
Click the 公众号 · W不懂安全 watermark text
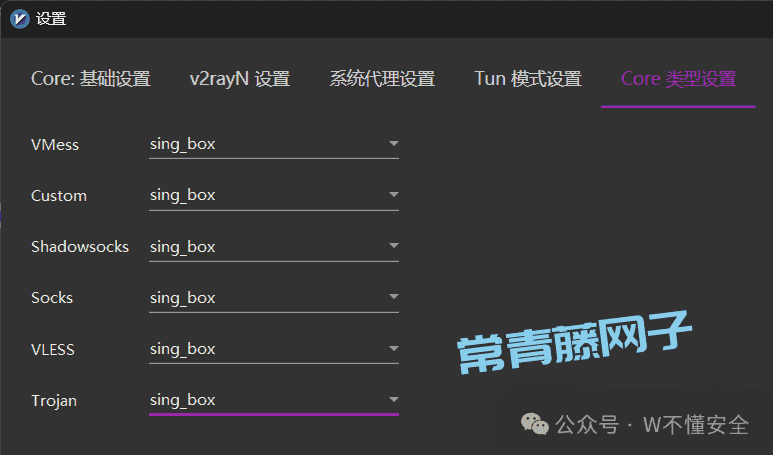[652, 424]
